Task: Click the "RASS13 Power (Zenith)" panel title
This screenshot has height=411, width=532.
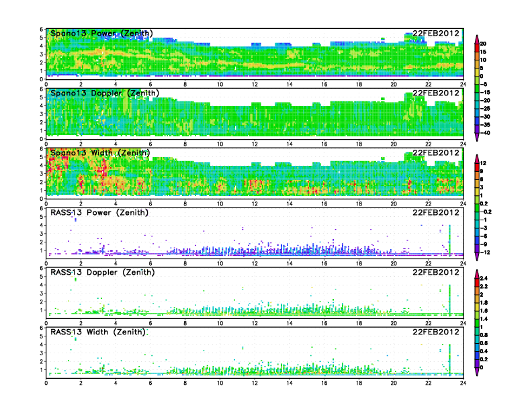Action: pos(99,213)
